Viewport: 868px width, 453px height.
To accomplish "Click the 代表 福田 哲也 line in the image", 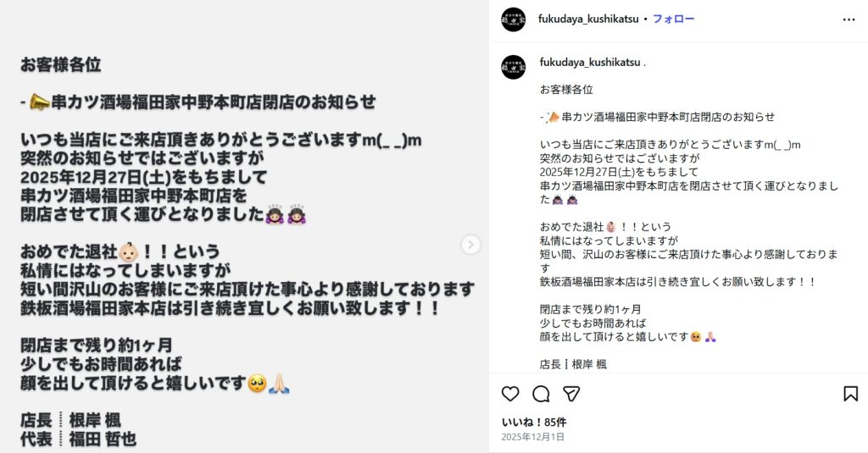I will coord(78,439).
